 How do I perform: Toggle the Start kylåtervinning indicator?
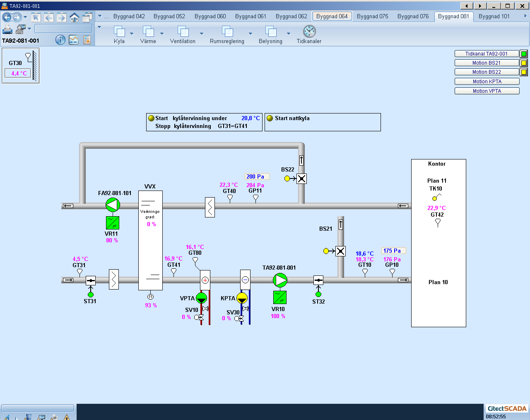point(151,118)
